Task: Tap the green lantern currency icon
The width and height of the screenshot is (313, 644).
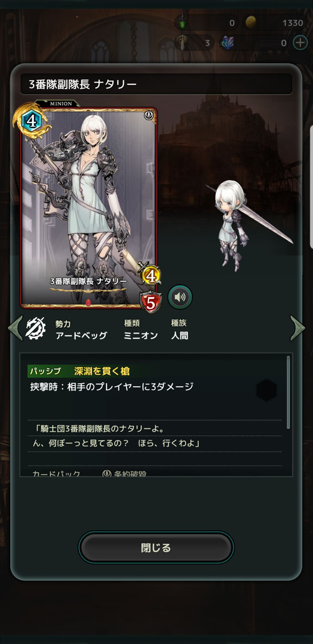Action: coord(183,23)
